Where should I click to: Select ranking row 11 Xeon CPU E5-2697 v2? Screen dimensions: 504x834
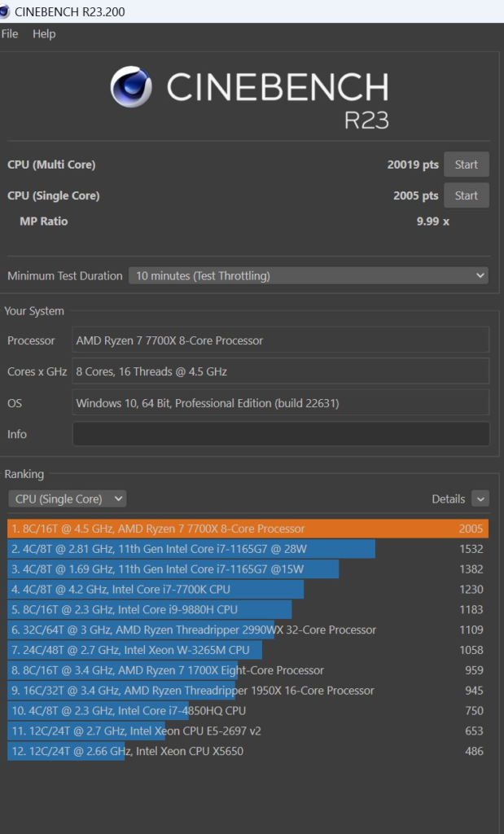248,731
